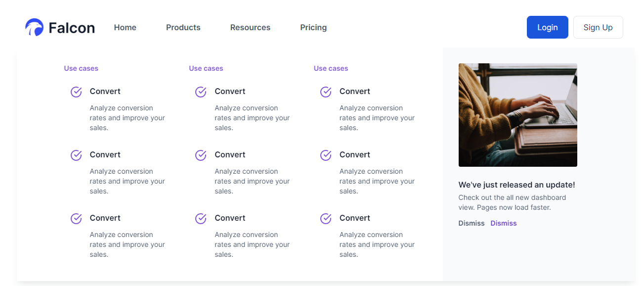Open the Products navigation menu
Viewport: 644px width, 286px height.
tap(183, 28)
